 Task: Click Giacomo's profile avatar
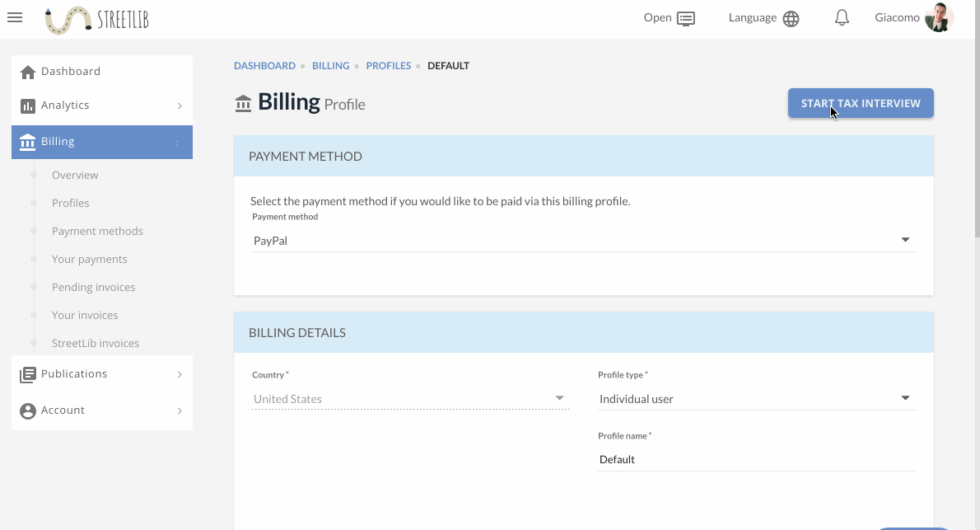939,17
